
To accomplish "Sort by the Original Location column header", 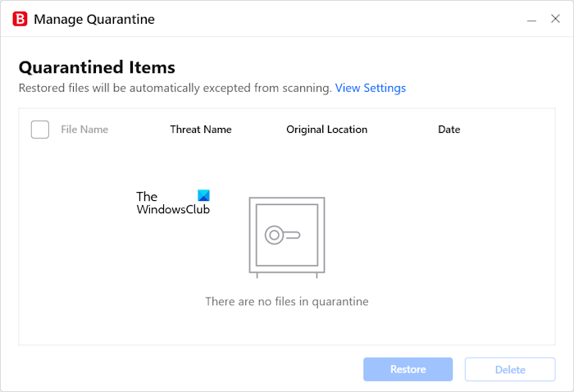I will click(x=326, y=130).
